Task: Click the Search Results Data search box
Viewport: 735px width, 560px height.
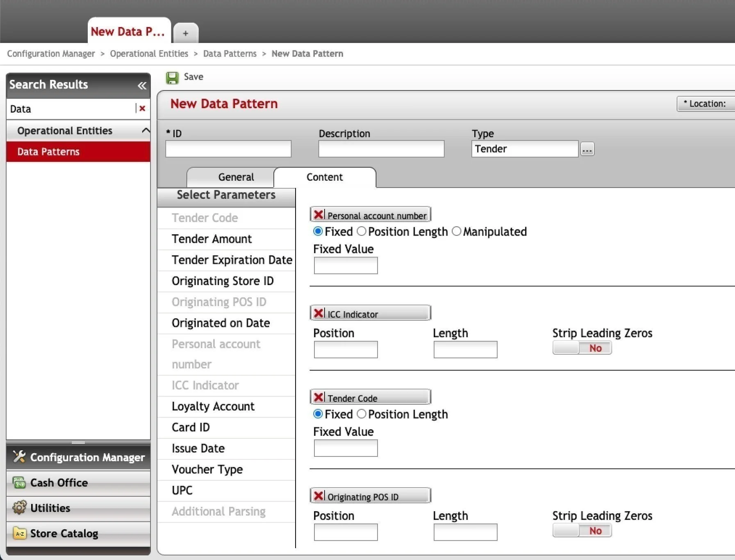Action: 72,109
